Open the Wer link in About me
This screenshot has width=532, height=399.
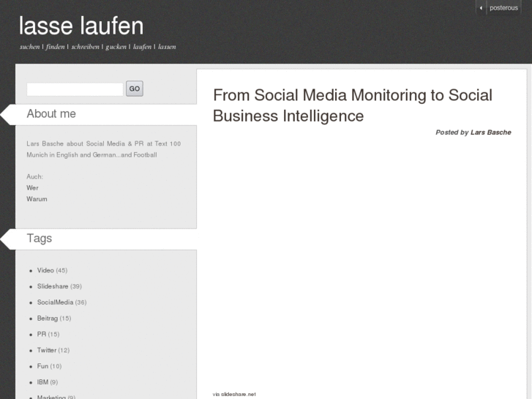click(33, 187)
